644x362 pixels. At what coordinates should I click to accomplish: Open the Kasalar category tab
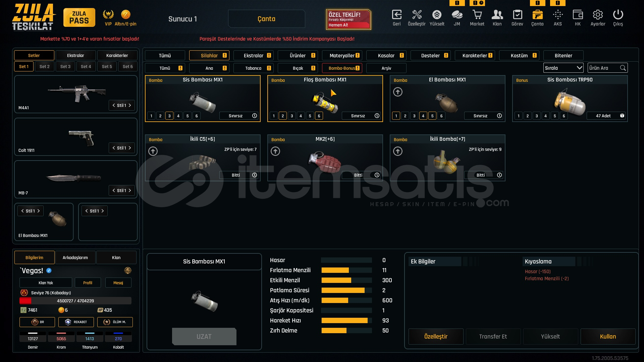[386, 55]
